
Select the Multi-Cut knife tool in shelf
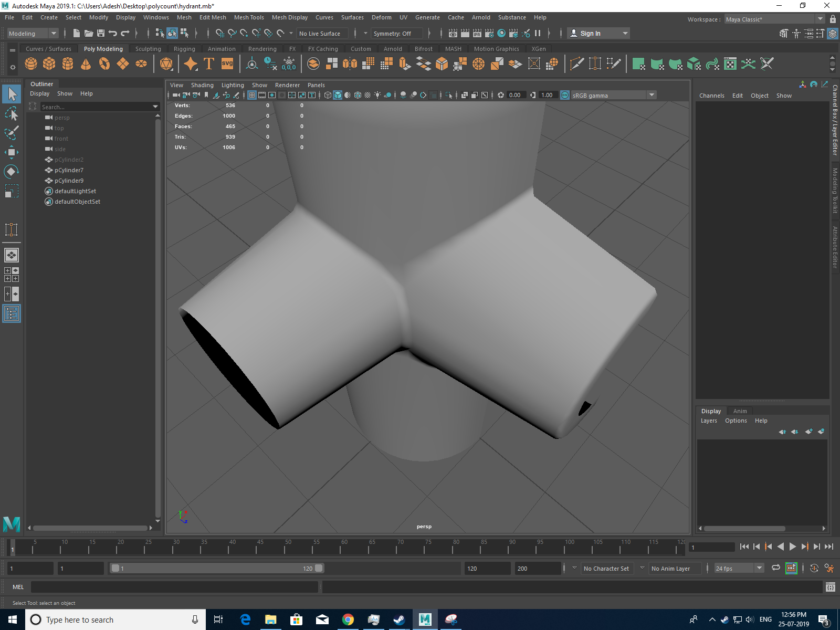[576, 64]
